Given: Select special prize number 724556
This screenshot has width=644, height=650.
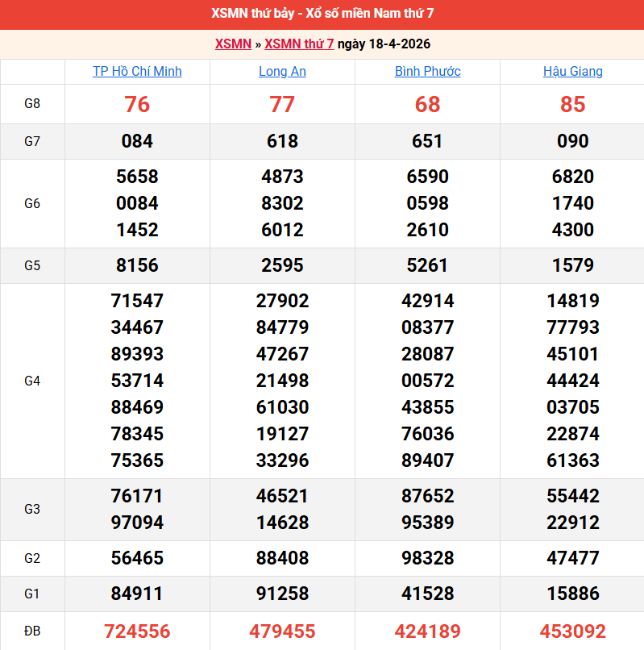Looking at the screenshot, I should 137,631.
